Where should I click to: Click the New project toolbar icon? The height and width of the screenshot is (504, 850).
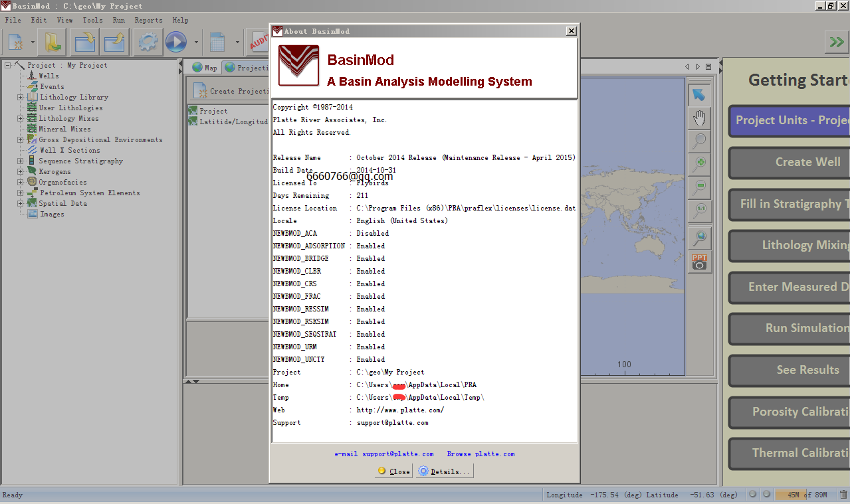(x=15, y=42)
